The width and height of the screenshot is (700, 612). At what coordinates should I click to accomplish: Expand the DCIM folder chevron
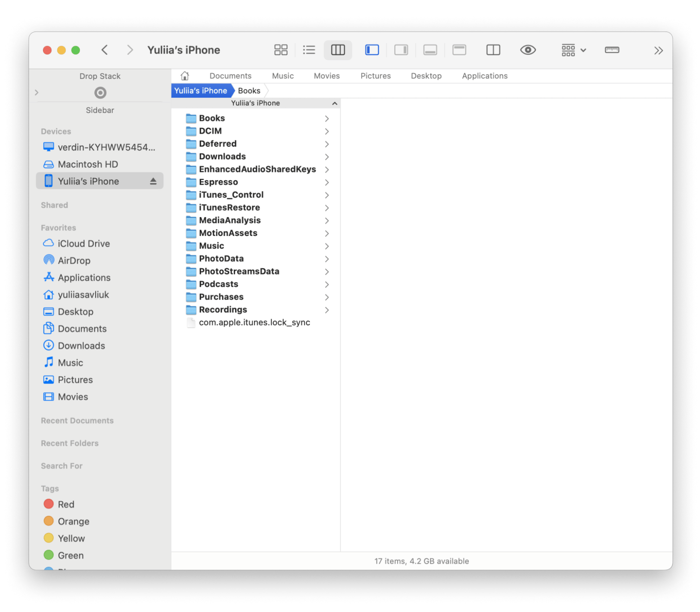click(x=327, y=131)
